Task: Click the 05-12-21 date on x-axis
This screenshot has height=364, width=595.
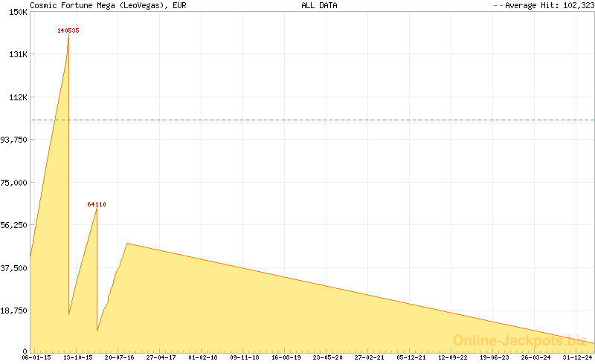Action: pos(411,357)
